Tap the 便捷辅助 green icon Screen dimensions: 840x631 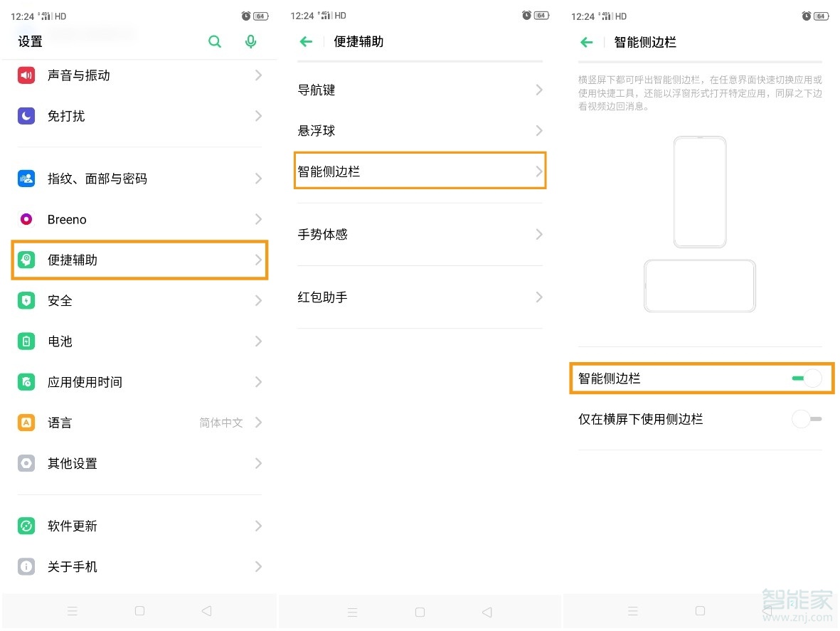click(26, 260)
